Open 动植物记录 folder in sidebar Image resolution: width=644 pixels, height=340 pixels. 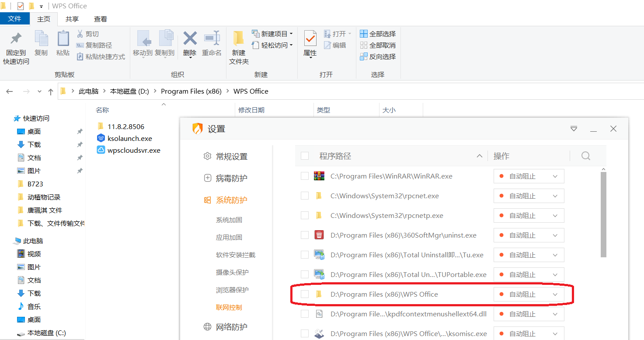coord(44,197)
